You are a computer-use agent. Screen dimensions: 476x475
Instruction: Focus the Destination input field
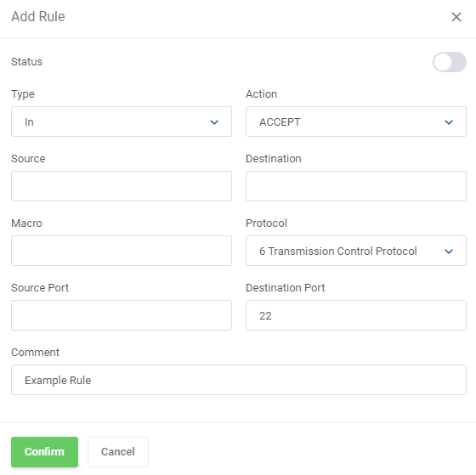[x=356, y=186]
